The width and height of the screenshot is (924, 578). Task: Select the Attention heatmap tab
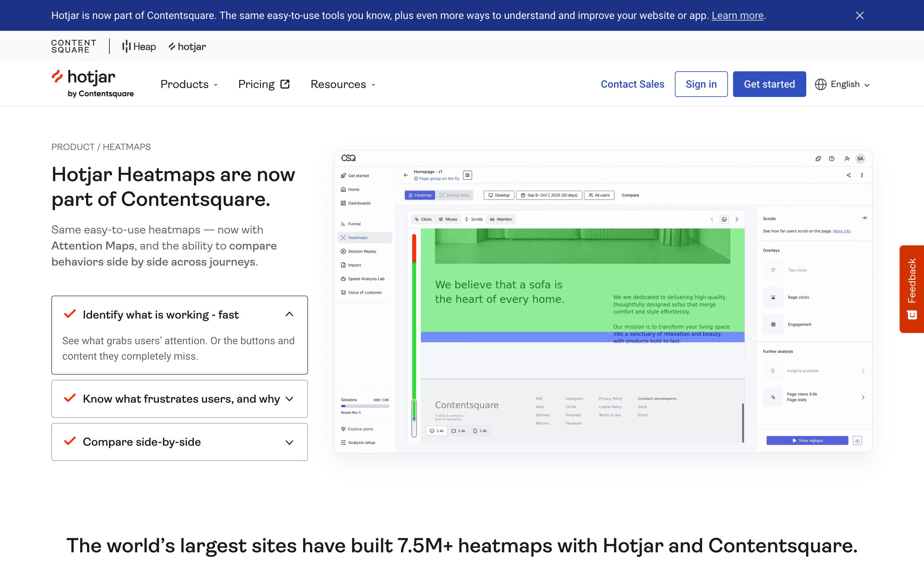coord(501,219)
